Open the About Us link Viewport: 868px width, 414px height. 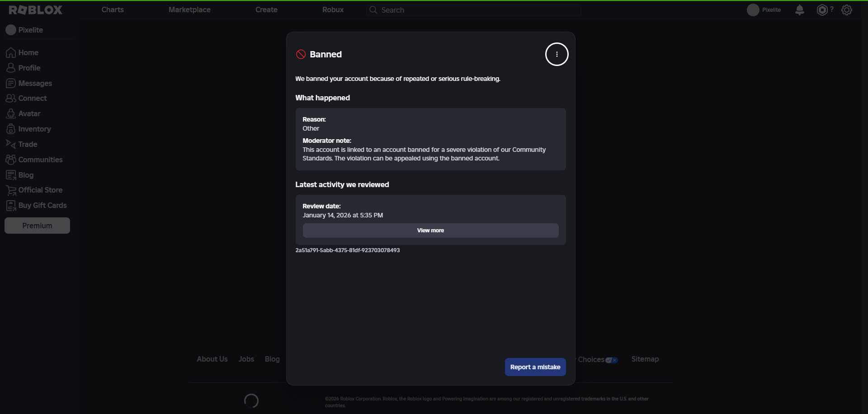pos(212,358)
